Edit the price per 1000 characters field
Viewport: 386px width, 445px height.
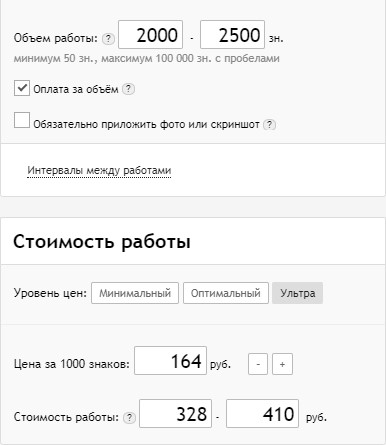pos(170,361)
